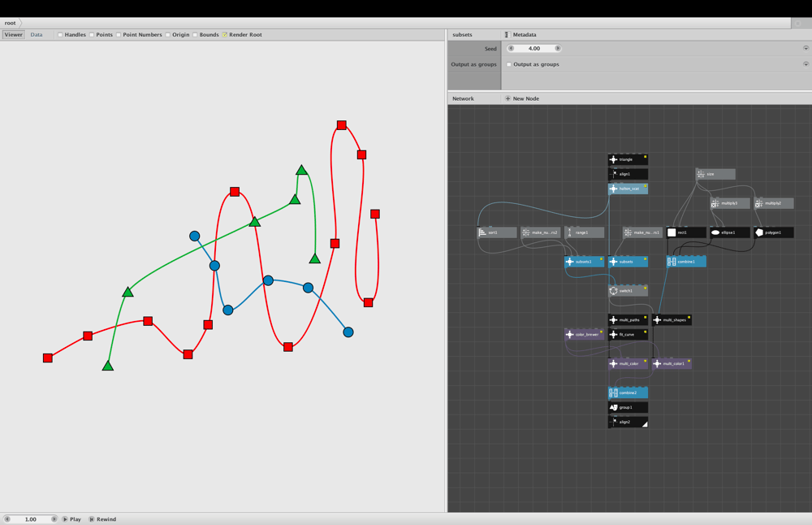Select the subsets node in the network
The image size is (812, 525).
(x=628, y=262)
